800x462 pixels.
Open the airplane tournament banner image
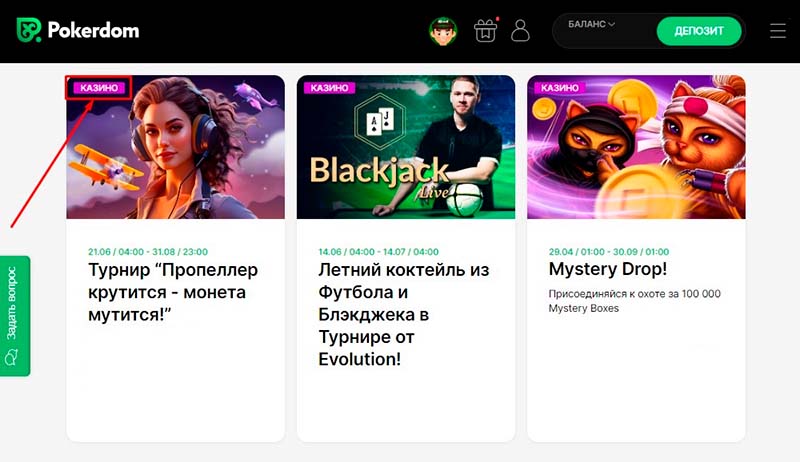[176, 147]
